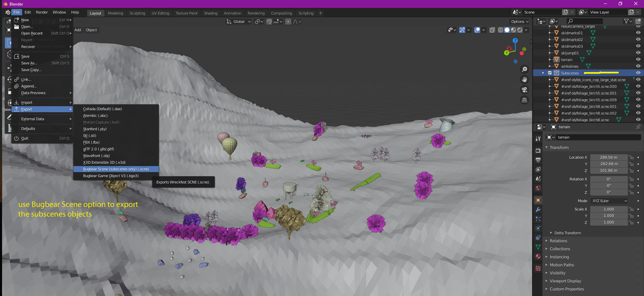Expand the Delta Transform subpanel
Screen dimensions: 644x296
click(567, 233)
